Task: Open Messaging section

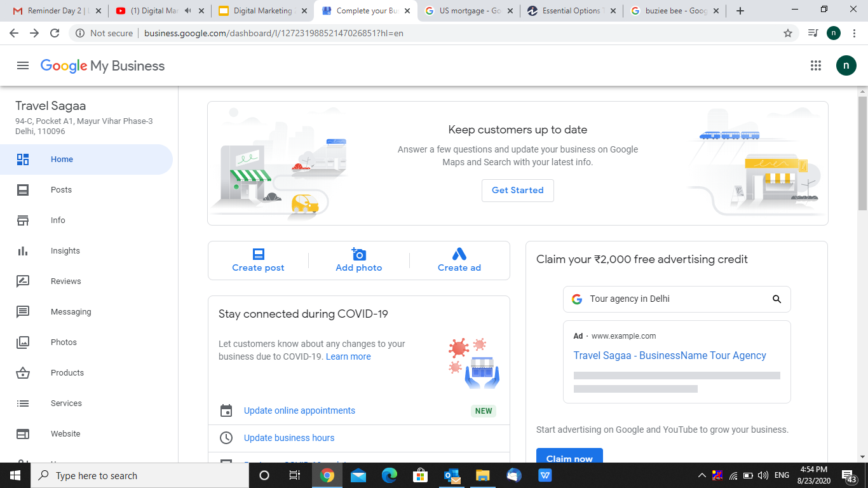Action: pyautogui.click(x=86, y=312)
